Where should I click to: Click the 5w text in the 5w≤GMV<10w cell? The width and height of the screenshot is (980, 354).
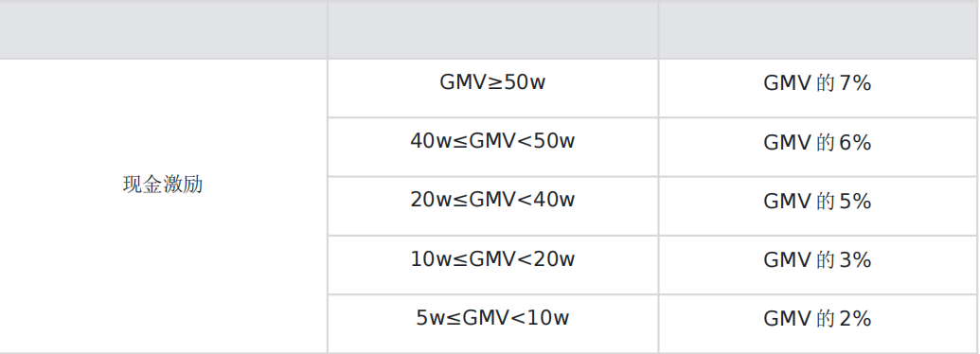point(431,318)
